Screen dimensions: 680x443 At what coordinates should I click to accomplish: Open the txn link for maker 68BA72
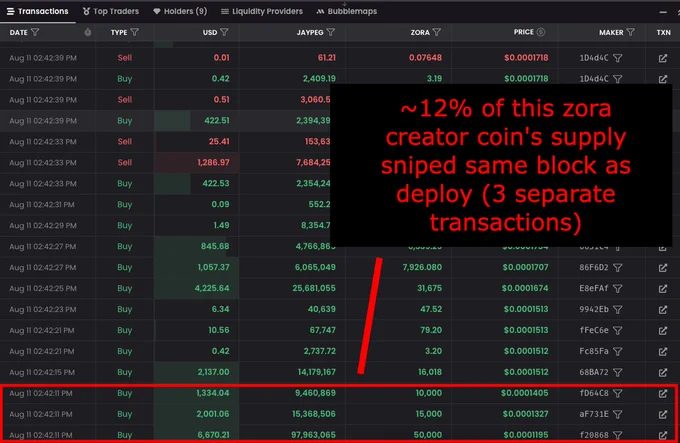click(663, 372)
